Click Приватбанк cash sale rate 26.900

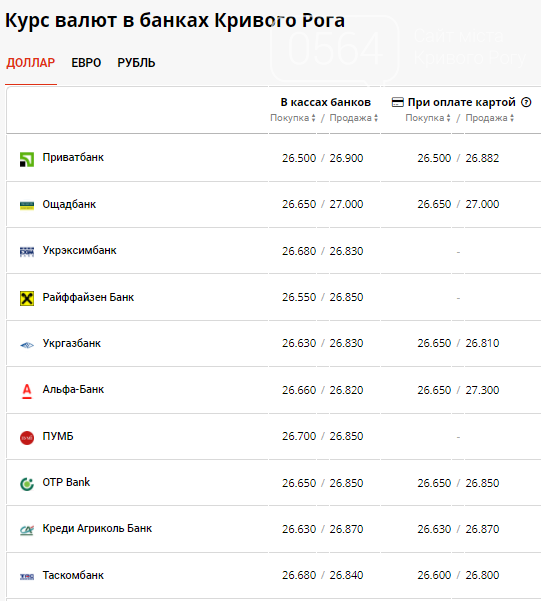346,158
